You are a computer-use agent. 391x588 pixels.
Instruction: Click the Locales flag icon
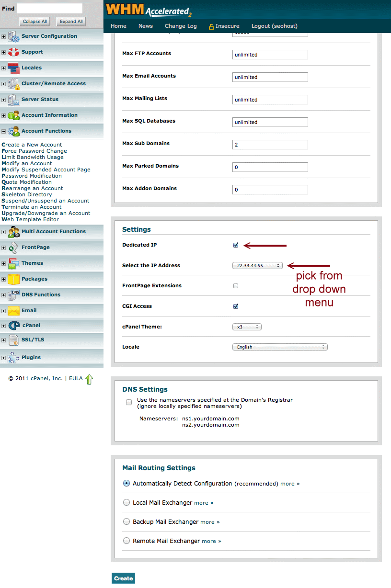point(13,68)
